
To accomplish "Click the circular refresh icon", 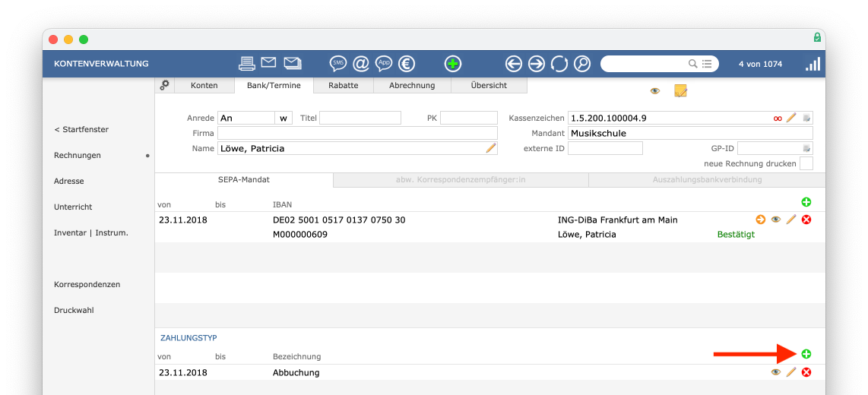I will tap(559, 64).
